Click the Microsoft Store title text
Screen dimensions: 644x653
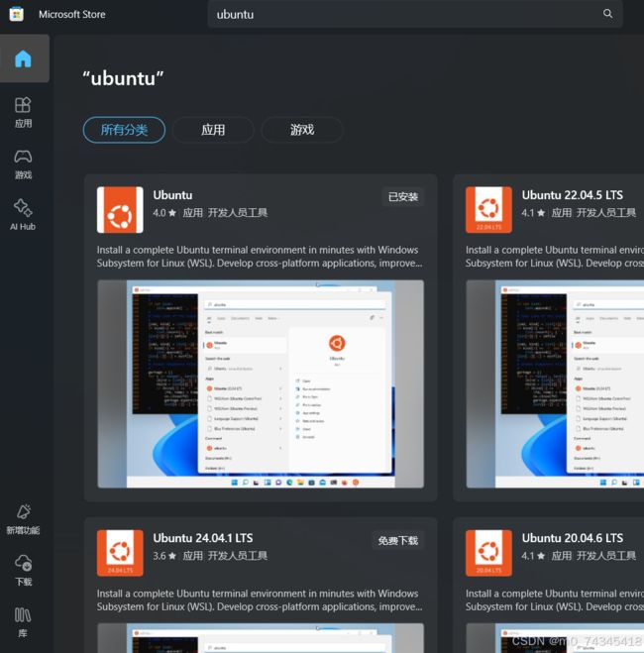point(72,14)
